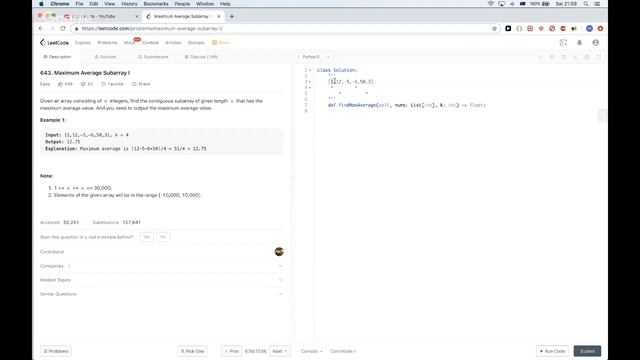This screenshot has height=360, width=640.
Task: Open the Problems list button
Action: (x=56, y=351)
